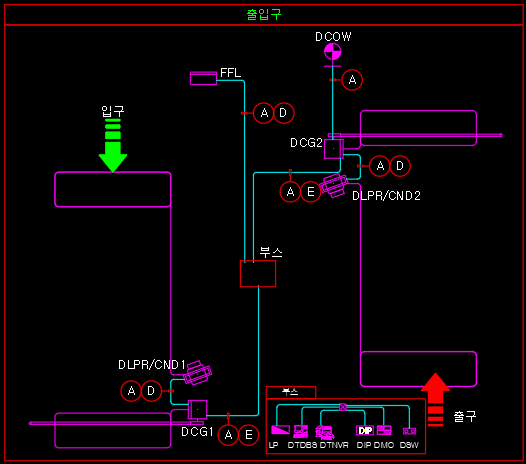Click the DTDBS legend label
This screenshot has width=526, height=464.
coord(302,445)
